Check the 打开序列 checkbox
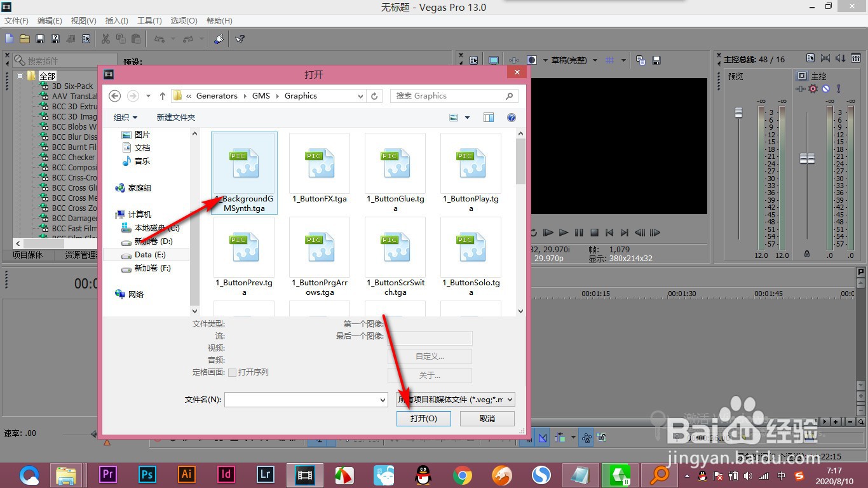 coord(232,372)
